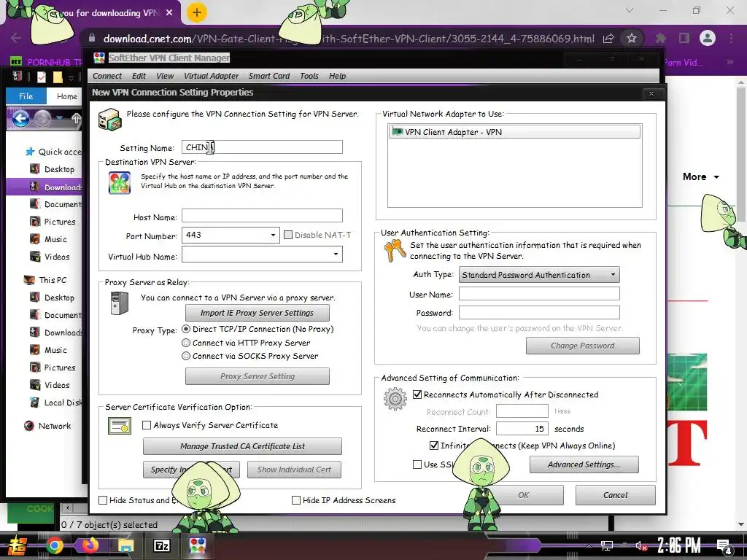This screenshot has height=560, width=747.
Task: Select Connect via SOCKS Proxy Server
Action: (186, 356)
